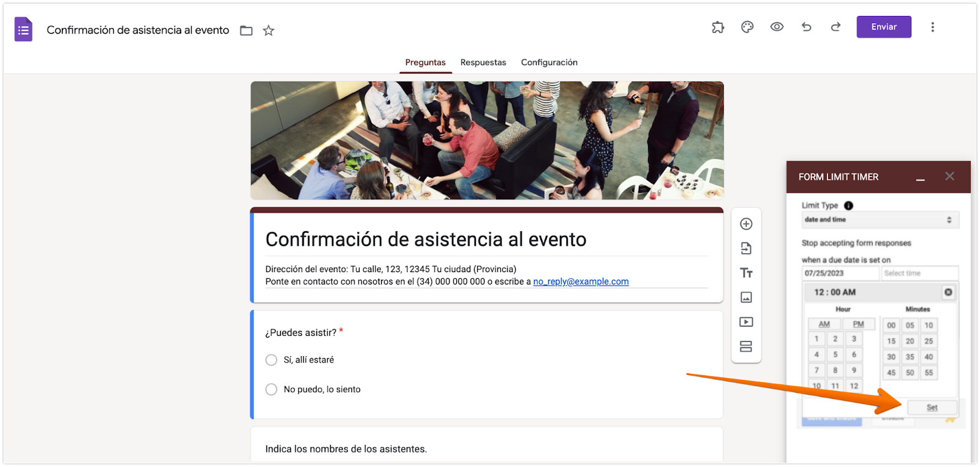This screenshot has height=467, width=980.
Task: Open the Limit Type dropdown
Action: pos(880,219)
